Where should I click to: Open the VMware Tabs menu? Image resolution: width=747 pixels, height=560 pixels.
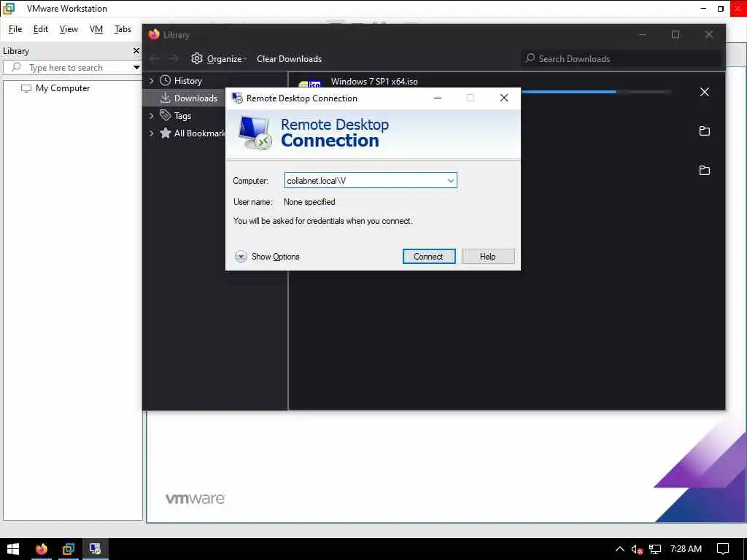tap(123, 29)
